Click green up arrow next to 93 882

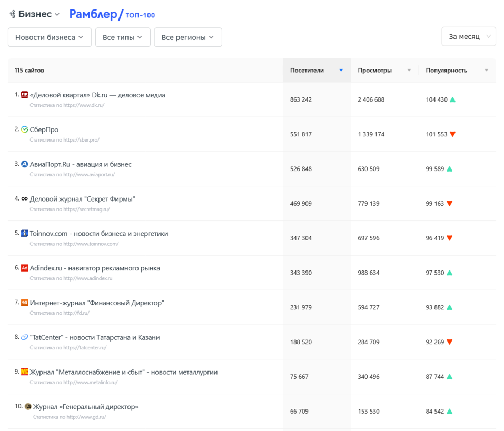click(x=450, y=307)
